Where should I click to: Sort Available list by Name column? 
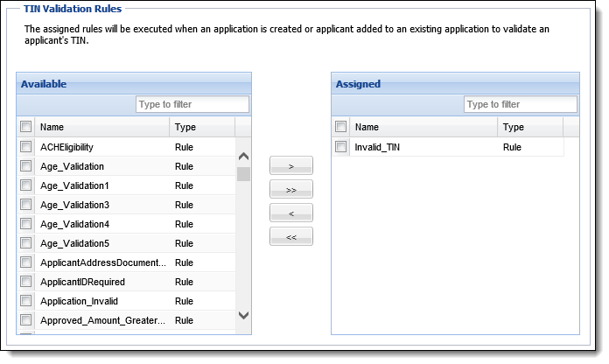click(x=102, y=127)
